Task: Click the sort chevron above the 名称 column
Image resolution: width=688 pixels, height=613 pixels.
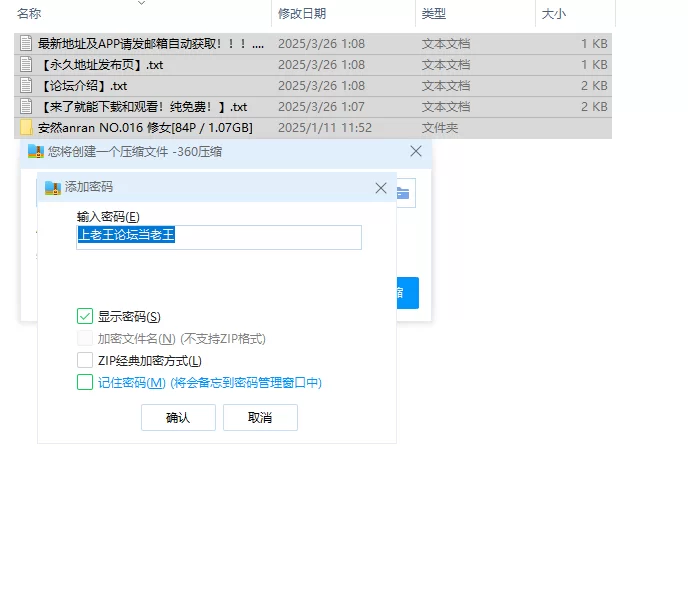Action: click(x=141, y=3)
